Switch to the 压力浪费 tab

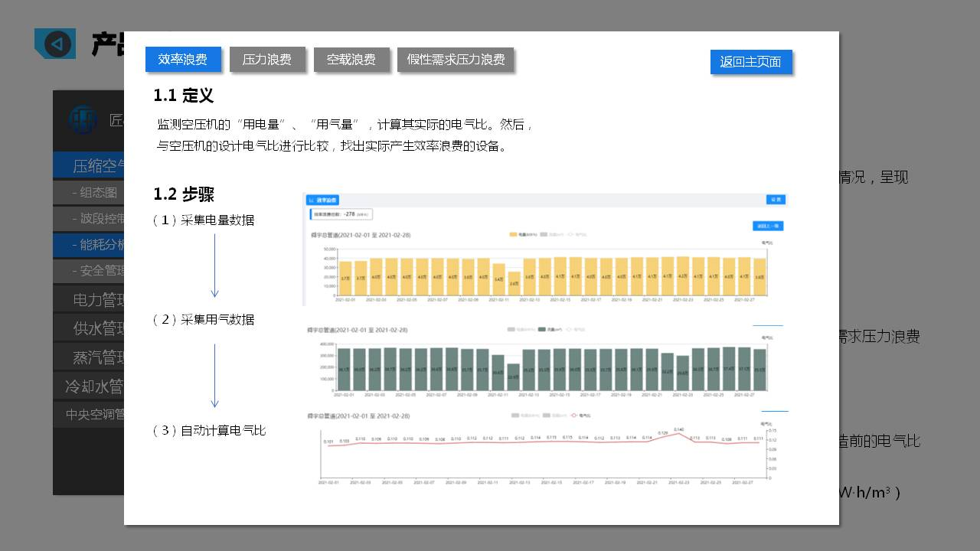[267, 60]
